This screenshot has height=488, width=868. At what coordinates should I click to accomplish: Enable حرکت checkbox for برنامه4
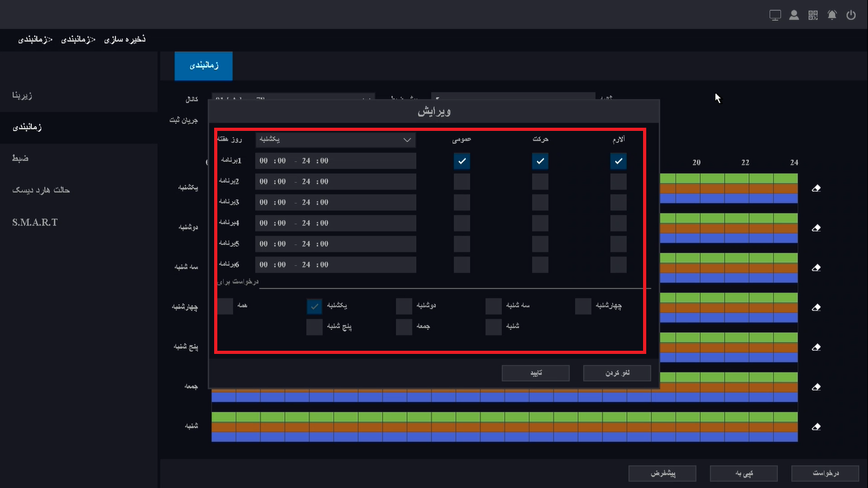(540, 224)
